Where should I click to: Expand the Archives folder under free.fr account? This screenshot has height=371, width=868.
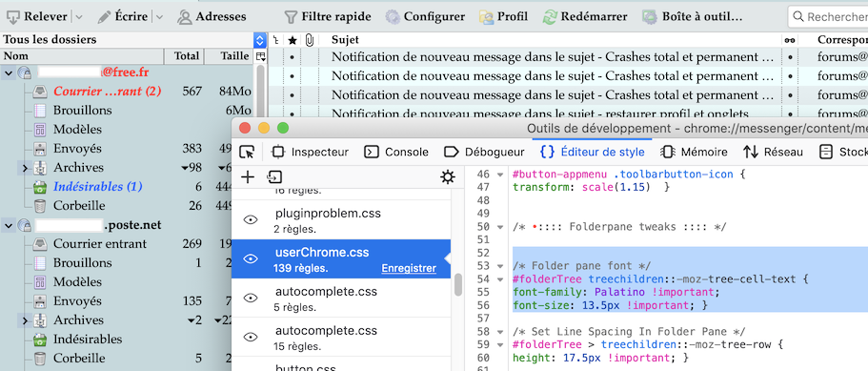pyautogui.click(x=25, y=167)
